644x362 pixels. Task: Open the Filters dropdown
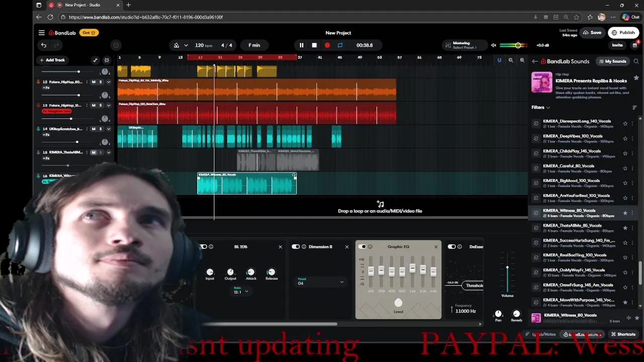point(541,108)
